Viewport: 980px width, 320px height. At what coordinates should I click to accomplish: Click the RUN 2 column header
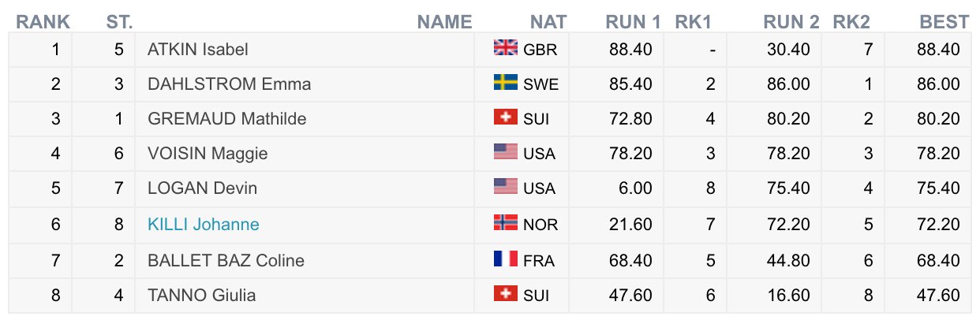[x=791, y=22]
